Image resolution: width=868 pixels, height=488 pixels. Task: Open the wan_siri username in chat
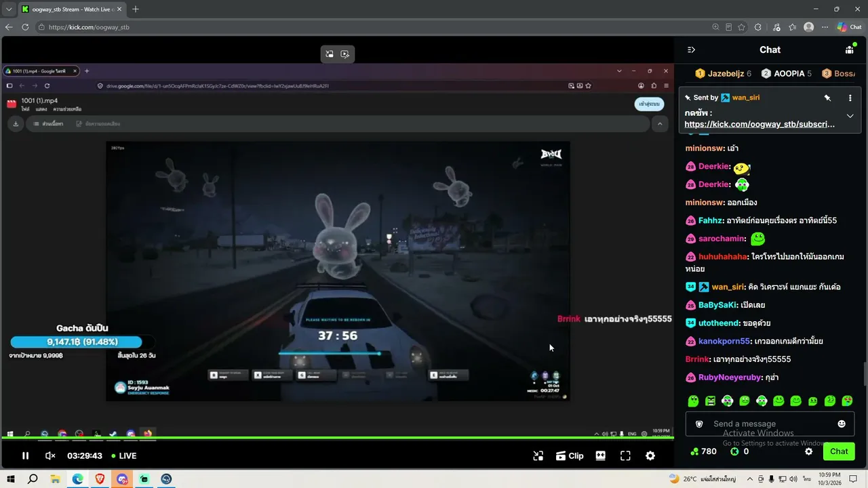coord(728,287)
